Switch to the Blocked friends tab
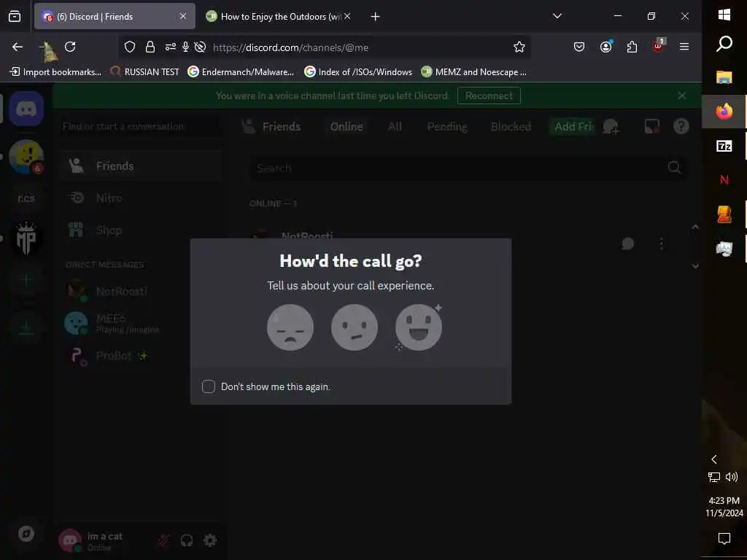Viewport: 747px width, 560px height. pyautogui.click(x=511, y=127)
